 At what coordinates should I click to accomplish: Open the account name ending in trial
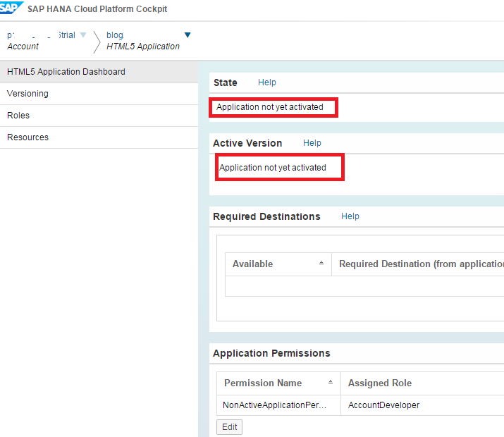coord(41,35)
